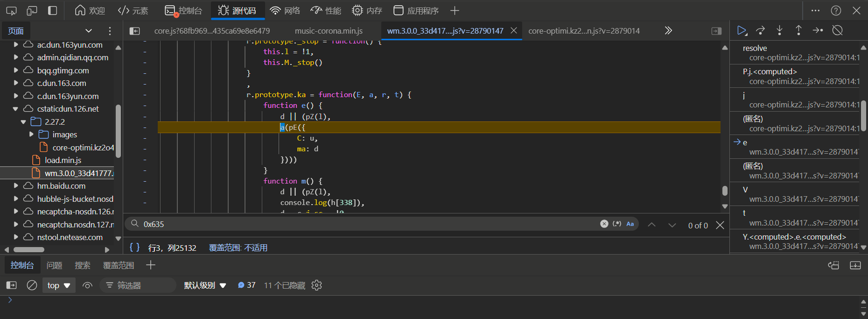
Task: Open the 默认级别 log level dropdown
Action: coord(205,285)
